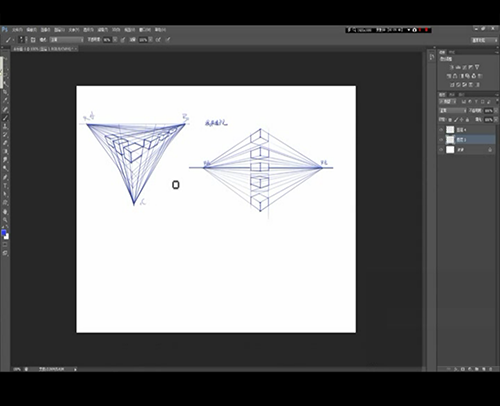Open the brush panel toggle icon
Image resolution: width=500 pixels, height=406 pixels.
coord(33,40)
